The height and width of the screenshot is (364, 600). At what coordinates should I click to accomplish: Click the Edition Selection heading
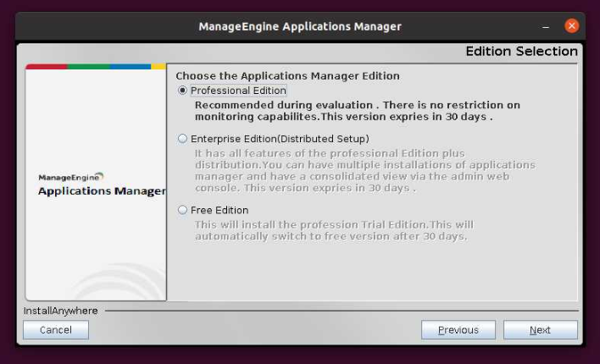(x=521, y=52)
